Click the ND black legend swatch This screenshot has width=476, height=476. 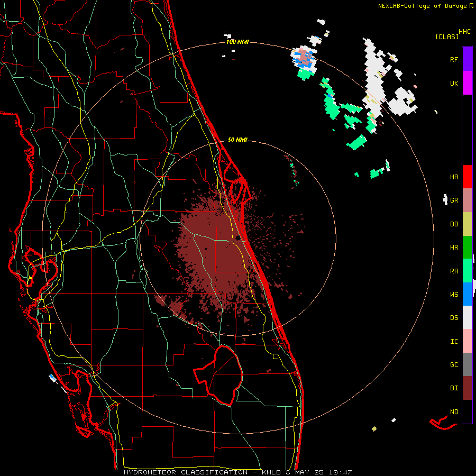pyautogui.click(x=467, y=411)
